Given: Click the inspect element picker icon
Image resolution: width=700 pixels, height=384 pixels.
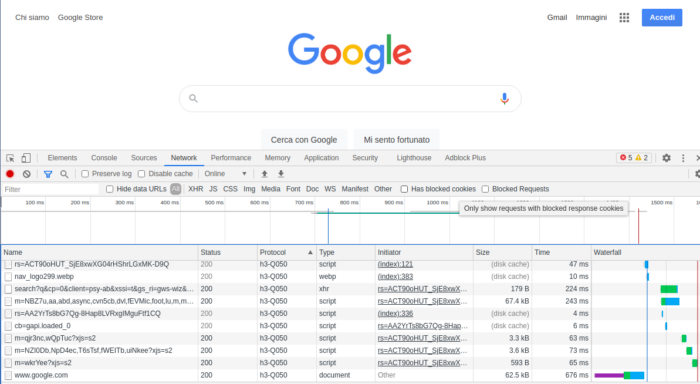Looking at the screenshot, I should click(x=10, y=158).
